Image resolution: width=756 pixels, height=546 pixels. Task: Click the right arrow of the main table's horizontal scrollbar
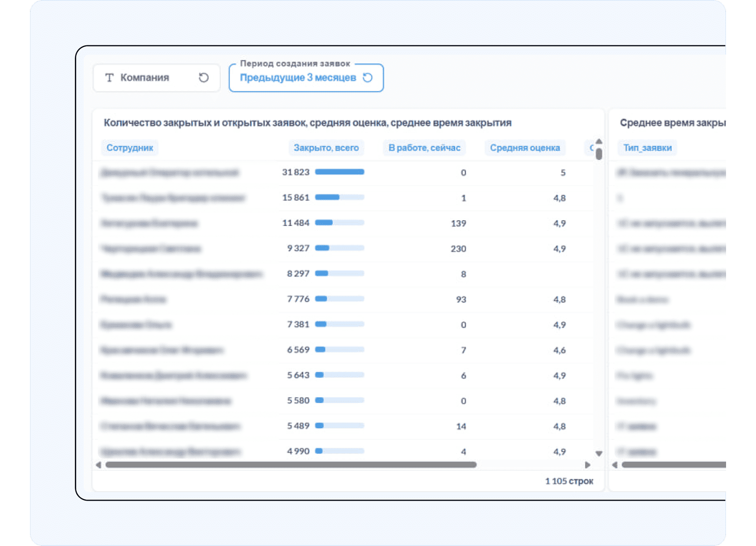tap(588, 465)
